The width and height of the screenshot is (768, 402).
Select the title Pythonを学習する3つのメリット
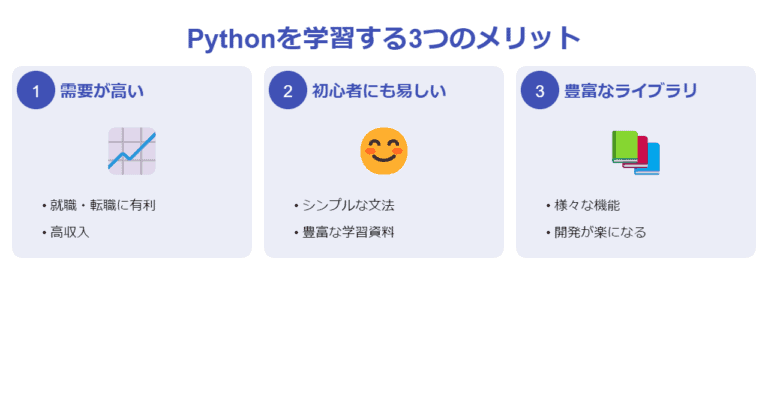point(384,38)
